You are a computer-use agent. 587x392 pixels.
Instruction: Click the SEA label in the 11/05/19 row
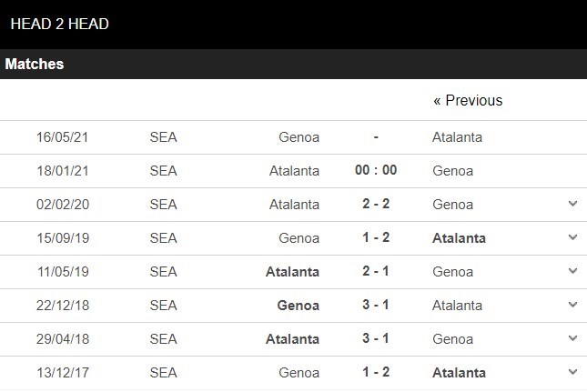tap(163, 272)
